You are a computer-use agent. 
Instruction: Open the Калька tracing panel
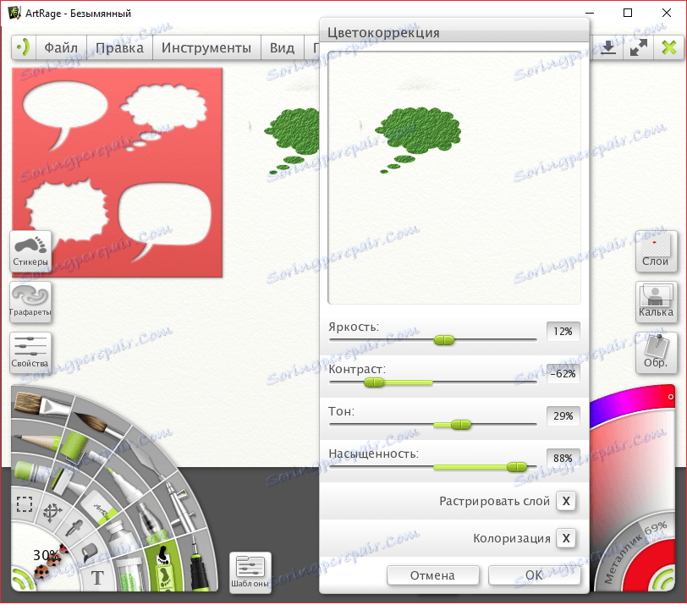[656, 301]
